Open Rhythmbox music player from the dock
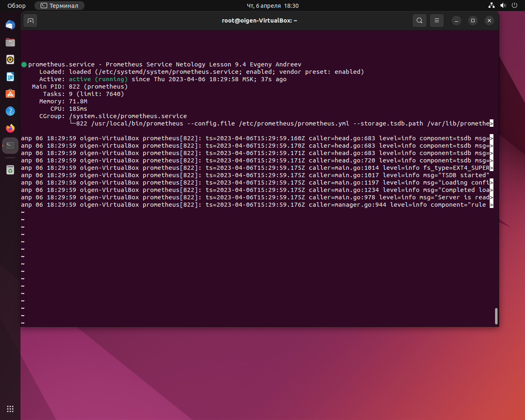Image resolution: width=525 pixels, height=420 pixels. (x=10, y=59)
